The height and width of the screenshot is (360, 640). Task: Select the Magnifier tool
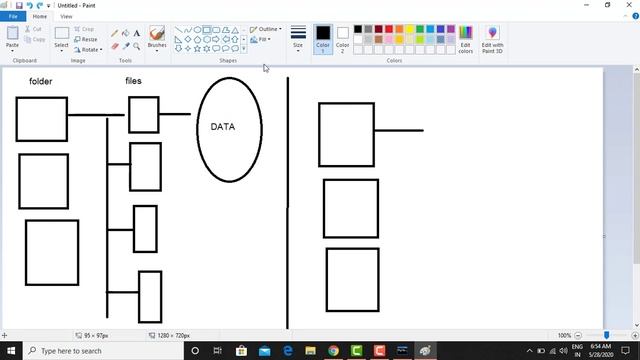(137, 47)
